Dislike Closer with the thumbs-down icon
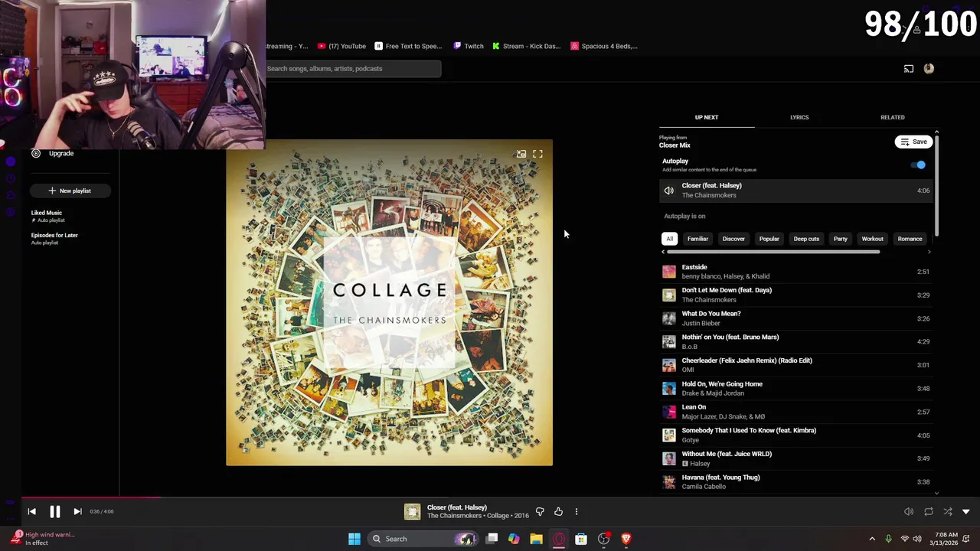980x551 pixels. coord(540,511)
